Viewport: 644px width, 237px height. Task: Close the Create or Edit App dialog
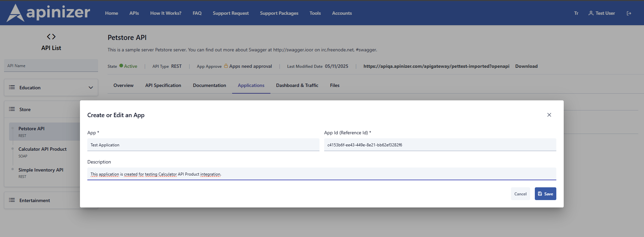(x=549, y=115)
